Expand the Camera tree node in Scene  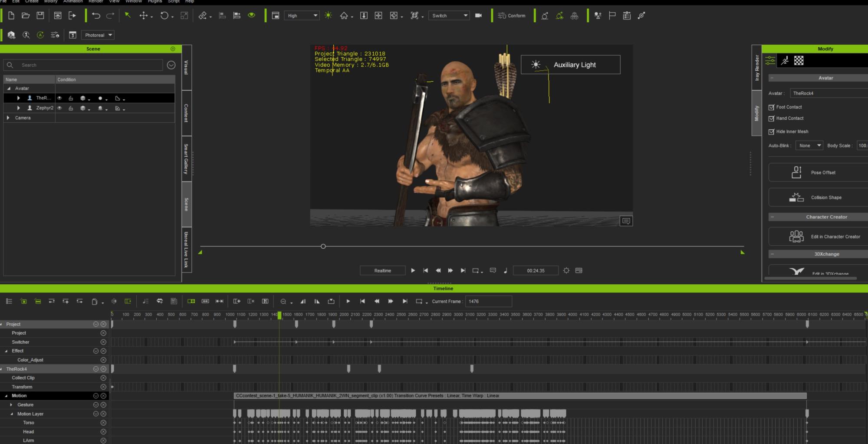click(8, 118)
